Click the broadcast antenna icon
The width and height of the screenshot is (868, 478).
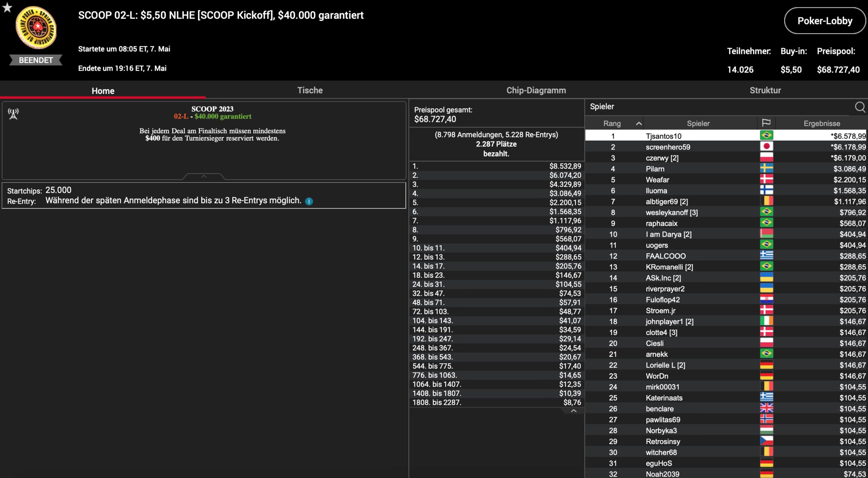point(13,114)
